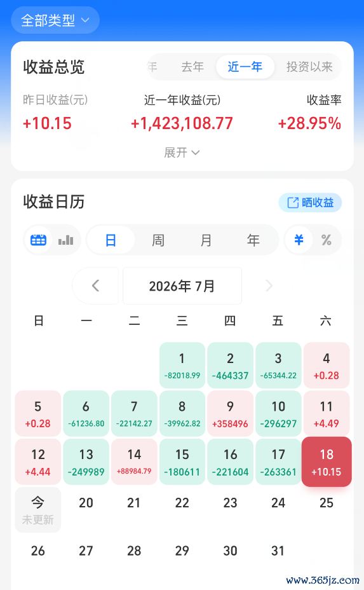This screenshot has height=590, width=364.
Task: Select the percent display icon
Action: click(x=326, y=240)
